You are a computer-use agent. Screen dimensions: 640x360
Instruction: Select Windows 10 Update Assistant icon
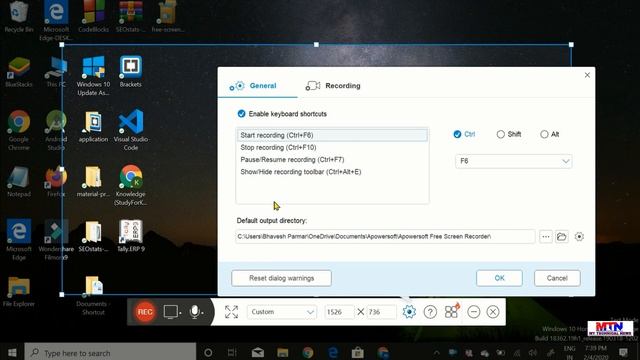[x=93, y=76]
